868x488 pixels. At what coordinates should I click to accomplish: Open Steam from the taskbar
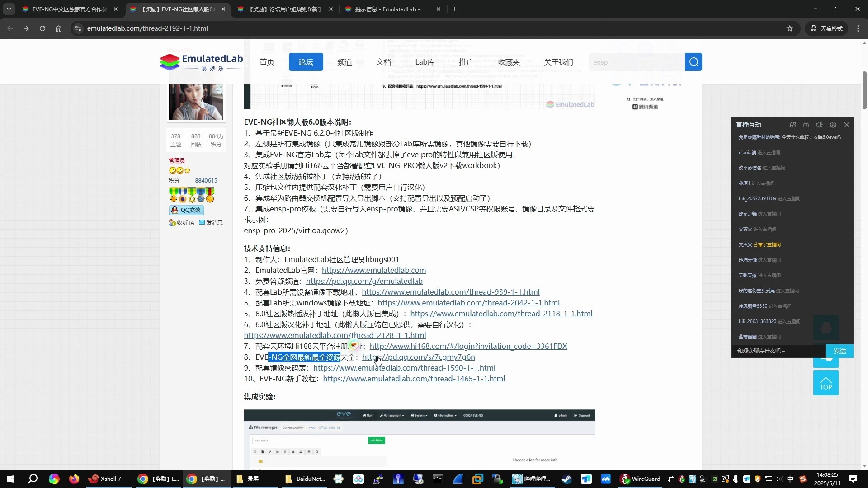point(566,479)
